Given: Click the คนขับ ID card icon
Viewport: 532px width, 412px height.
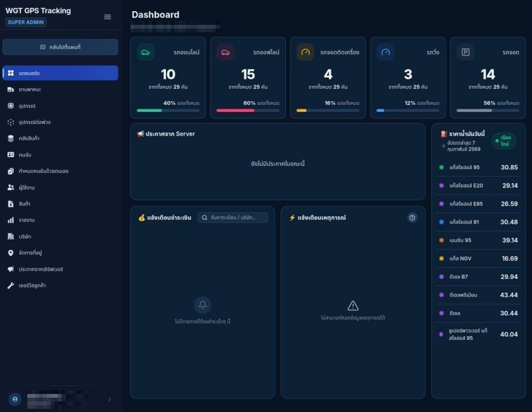Looking at the screenshot, I should 11,155.
